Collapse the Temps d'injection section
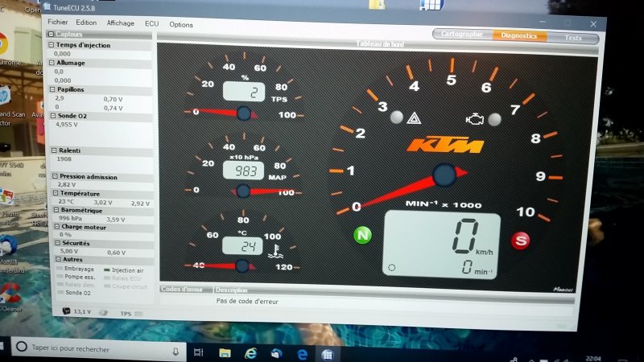 click(x=52, y=45)
